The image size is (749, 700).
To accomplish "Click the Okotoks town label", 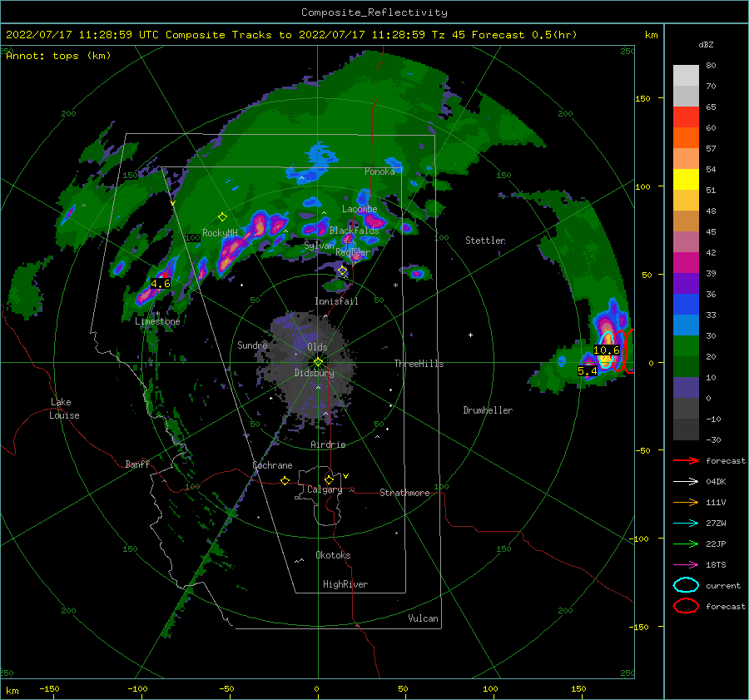I will tap(333, 555).
